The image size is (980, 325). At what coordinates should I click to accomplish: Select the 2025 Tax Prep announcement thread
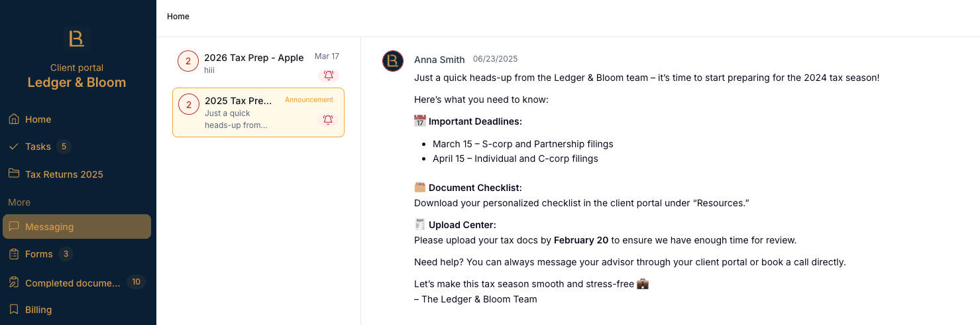click(258, 113)
